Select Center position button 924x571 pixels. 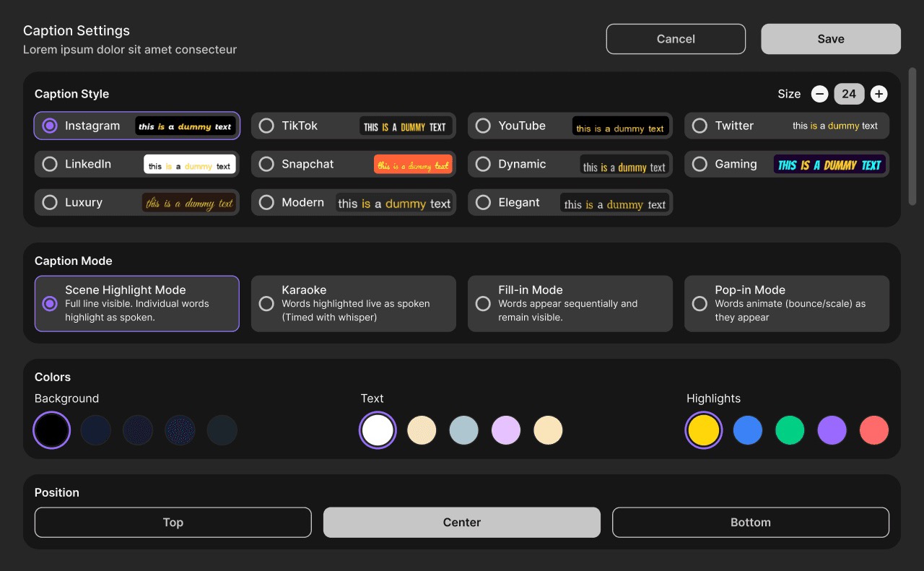tap(462, 523)
